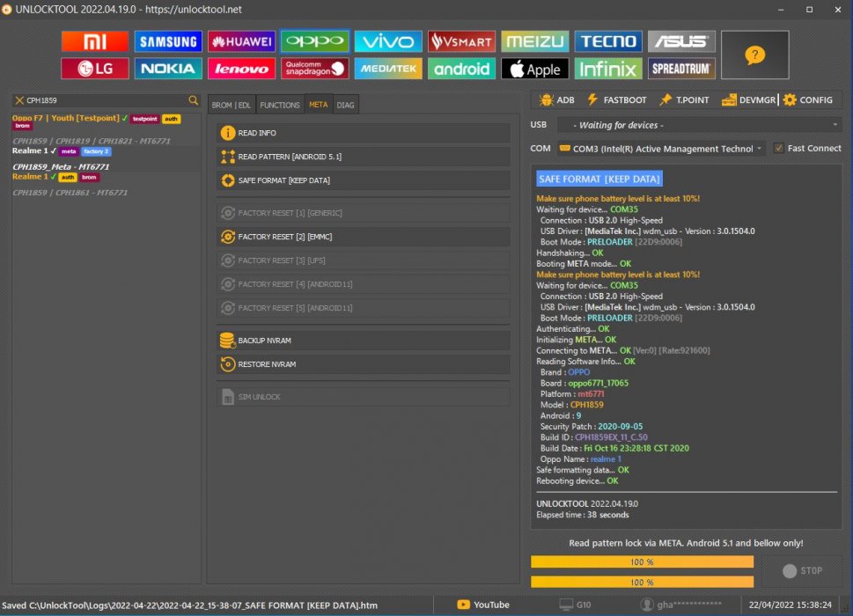Select the Xiaomi MI brand logo
Screen dimensions: 853x616
coord(95,41)
